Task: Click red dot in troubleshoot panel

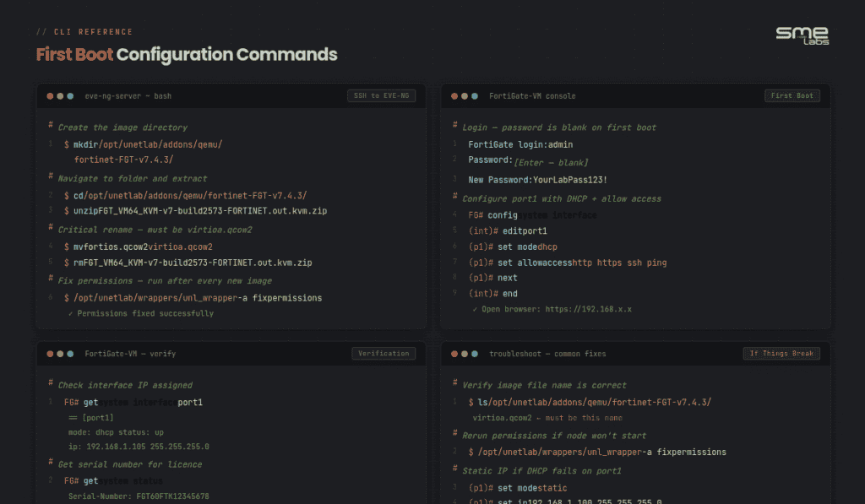Action: [454, 354]
